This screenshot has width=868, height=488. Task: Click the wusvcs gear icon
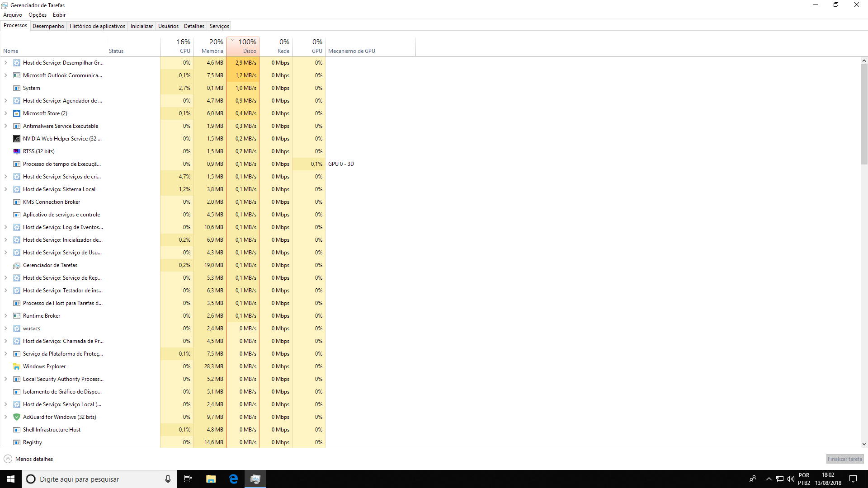tap(17, 328)
